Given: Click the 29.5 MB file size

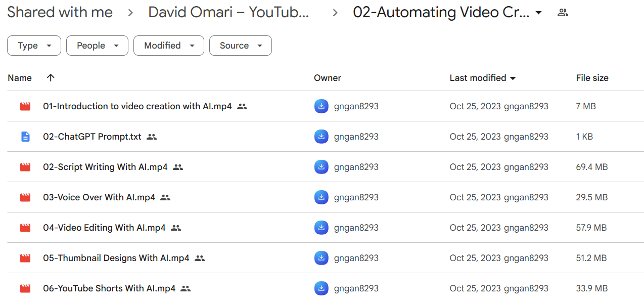Looking at the screenshot, I should (x=592, y=197).
